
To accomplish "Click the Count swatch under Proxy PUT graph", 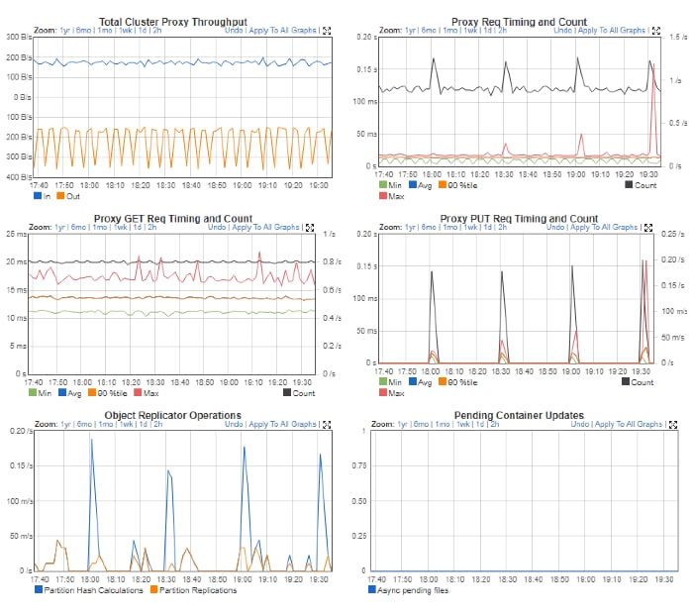I will coord(626,381).
